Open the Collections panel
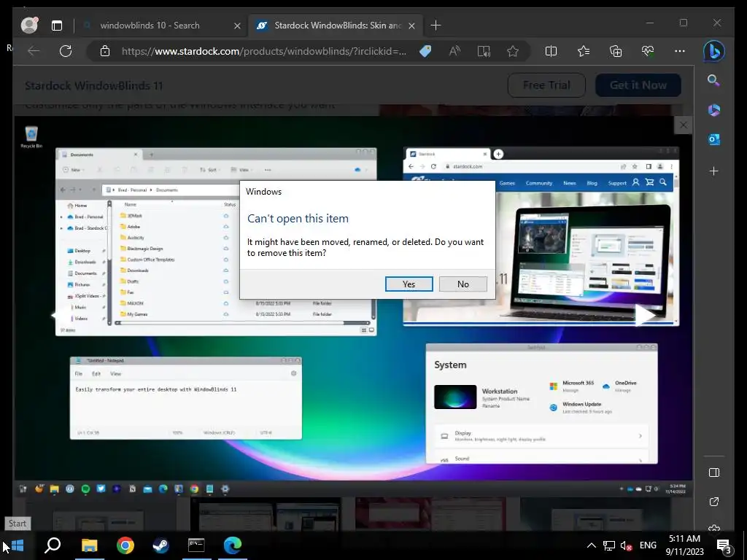Screen dimensions: 747x560 (616, 51)
